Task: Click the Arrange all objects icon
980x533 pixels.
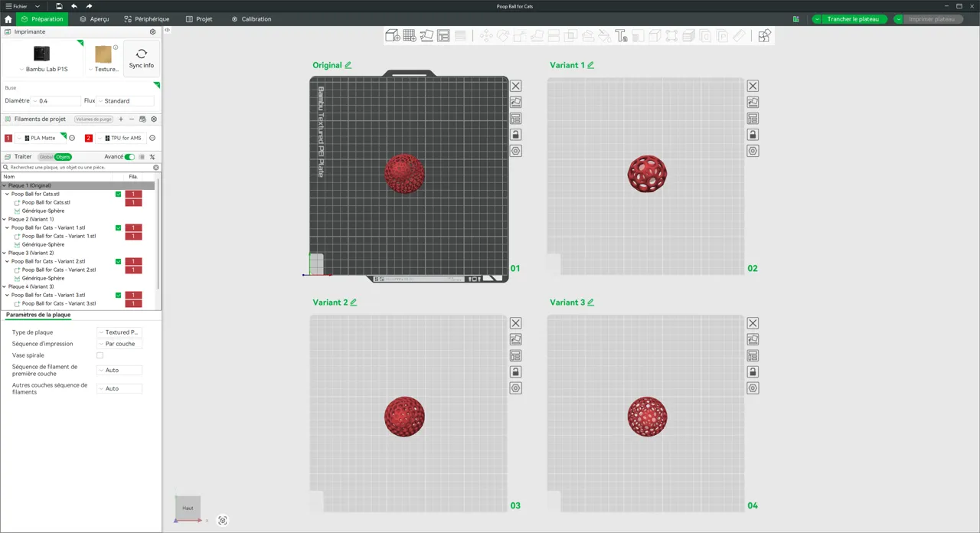Action: [x=443, y=35]
